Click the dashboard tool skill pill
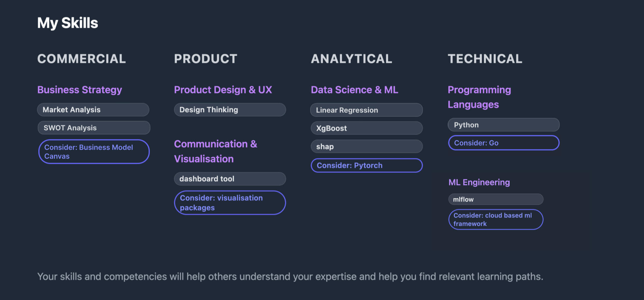This screenshot has height=300, width=644. pyautogui.click(x=230, y=179)
